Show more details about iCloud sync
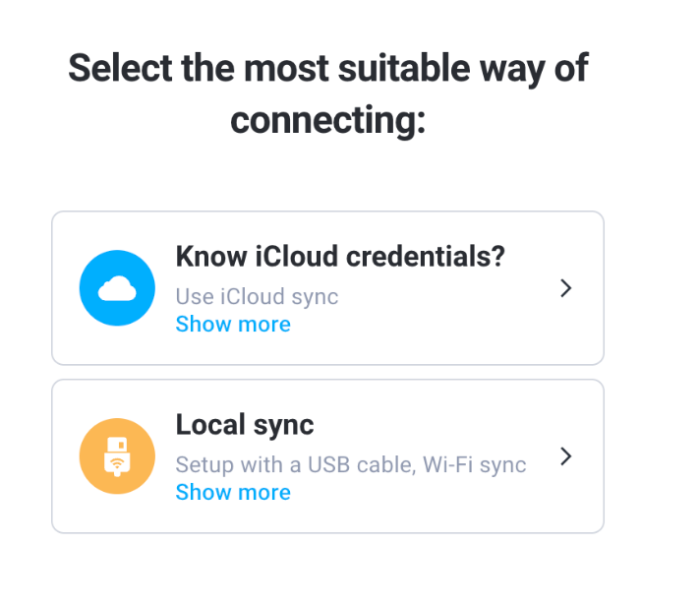The height and width of the screenshot is (606, 700). 233,325
